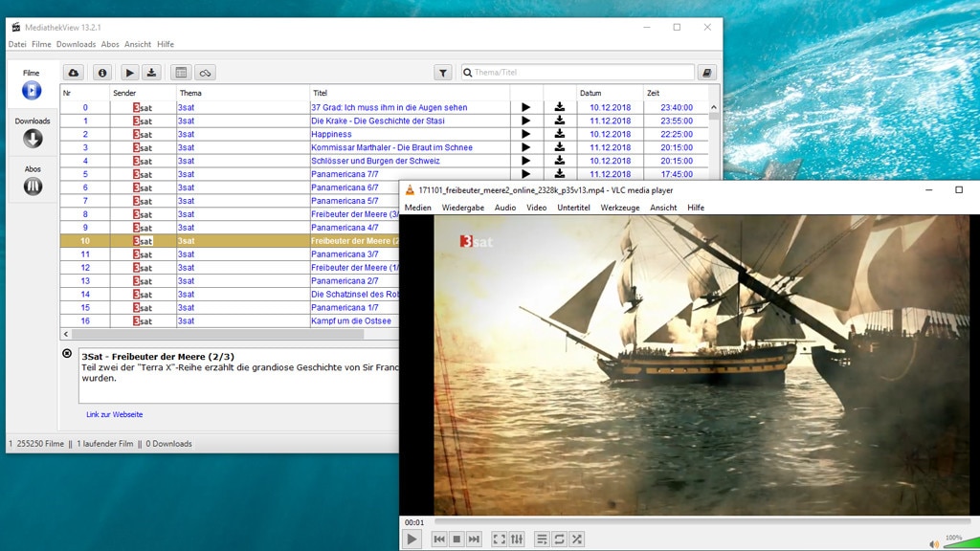The height and width of the screenshot is (551, 980).
Task: Click the 'Link zur Webseite' link
Action: [x=114, y=414]
